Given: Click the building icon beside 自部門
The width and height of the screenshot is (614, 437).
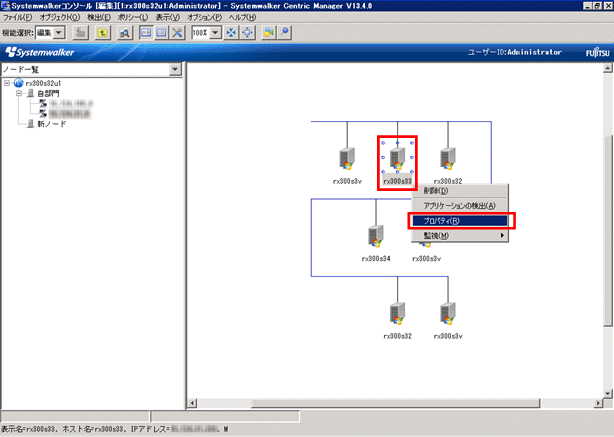Looking at the screenshot, I should (31, 93).
